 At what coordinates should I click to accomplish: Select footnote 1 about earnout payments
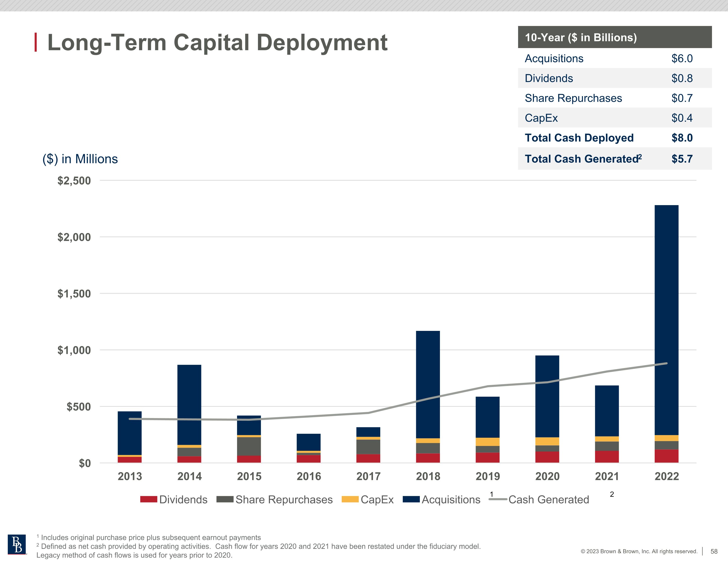point(149,538)
